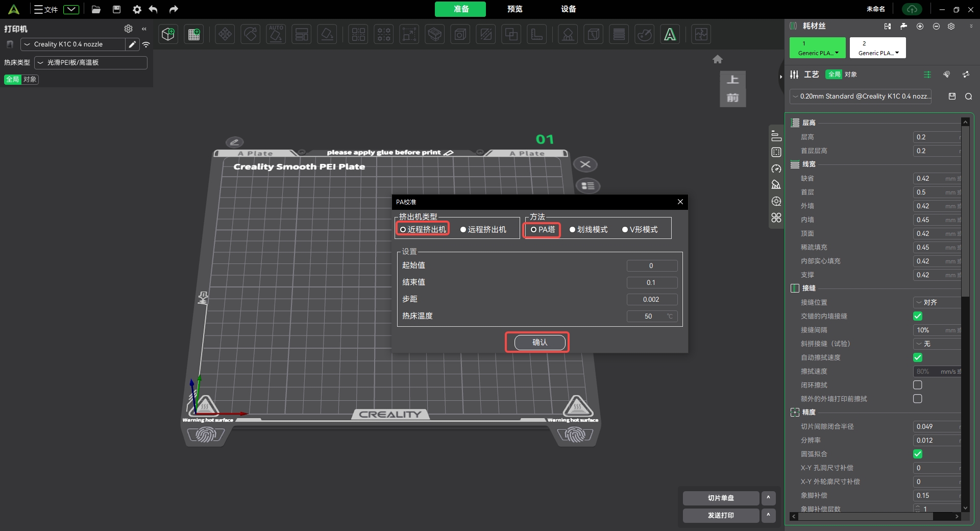This screenshot has width=980, height=531.
Task: Click the add filament plus icon
Action: click(x=920, y=26)
